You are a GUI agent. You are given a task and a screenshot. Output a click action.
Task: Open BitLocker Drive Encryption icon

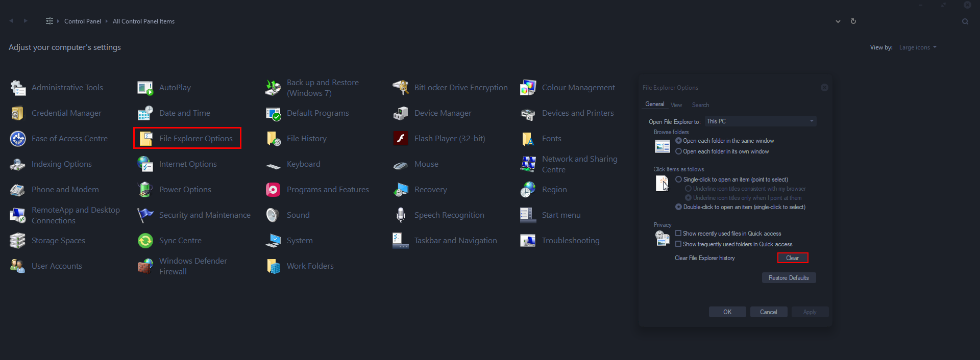click(x=401, y=88)
